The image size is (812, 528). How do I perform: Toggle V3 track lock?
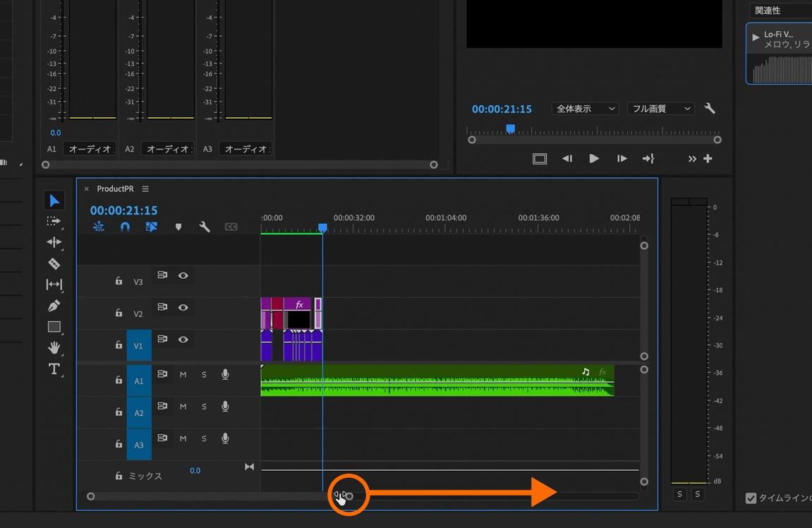[119, 281]
